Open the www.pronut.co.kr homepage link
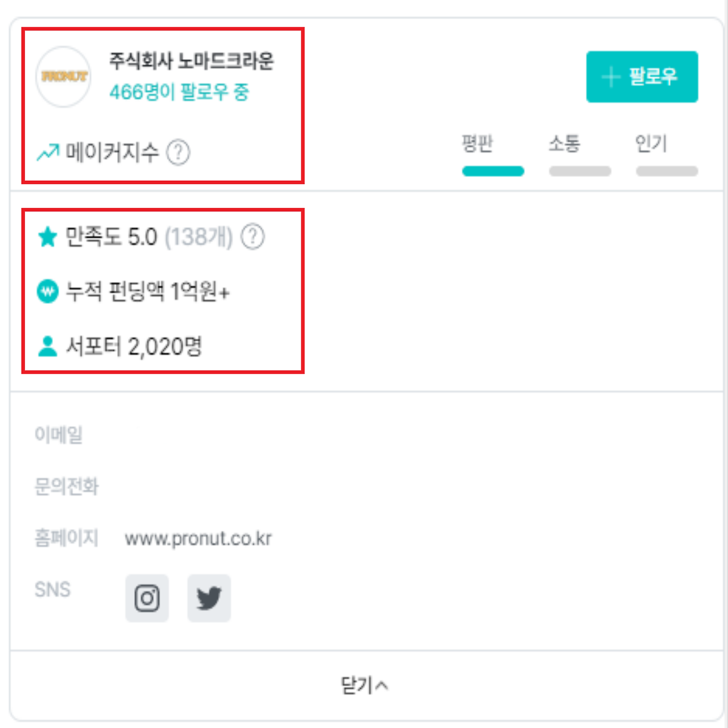 [199, 537]
